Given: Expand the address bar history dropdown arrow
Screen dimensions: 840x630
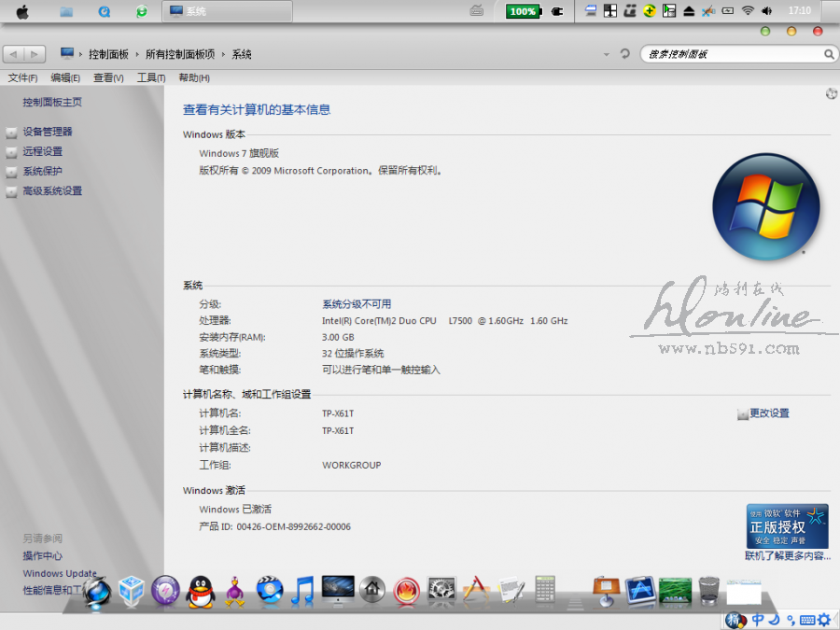Looking at the screenshot, I should [607, 54].
